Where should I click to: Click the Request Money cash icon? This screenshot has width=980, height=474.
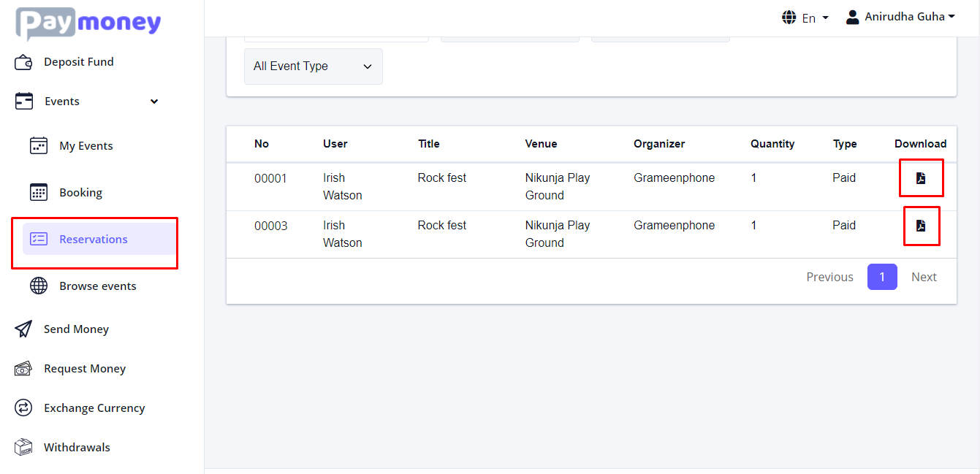point(23,369)
